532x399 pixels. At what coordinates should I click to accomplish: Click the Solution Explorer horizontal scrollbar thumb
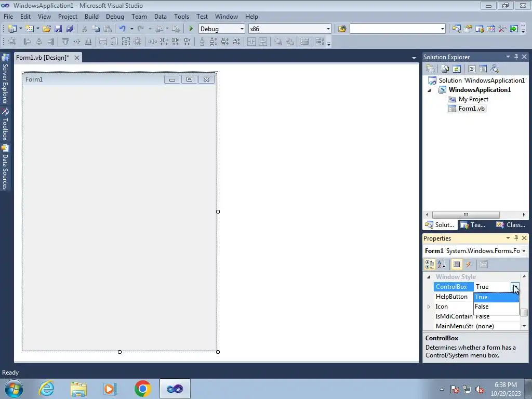click(x=466, y=215)
